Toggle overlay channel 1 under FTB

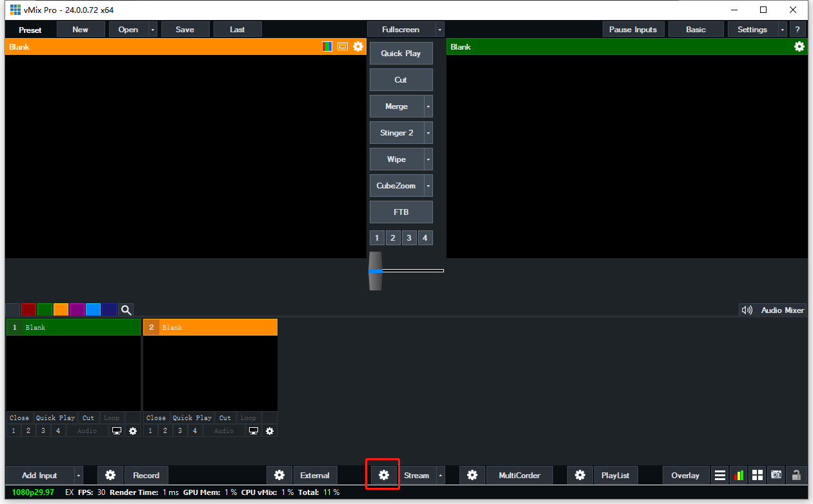click(377, 238)
